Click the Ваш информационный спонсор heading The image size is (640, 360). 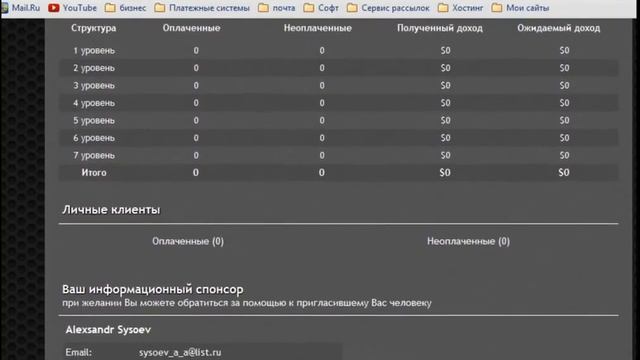153,289
